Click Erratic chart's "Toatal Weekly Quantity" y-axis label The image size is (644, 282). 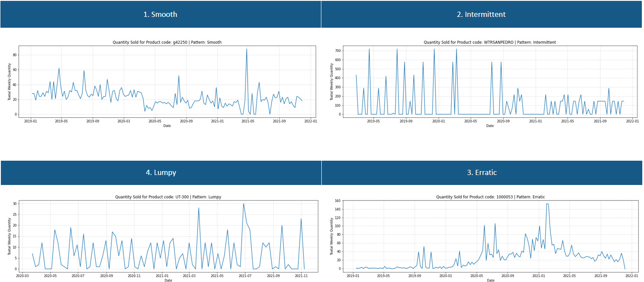tap(332, 237)
